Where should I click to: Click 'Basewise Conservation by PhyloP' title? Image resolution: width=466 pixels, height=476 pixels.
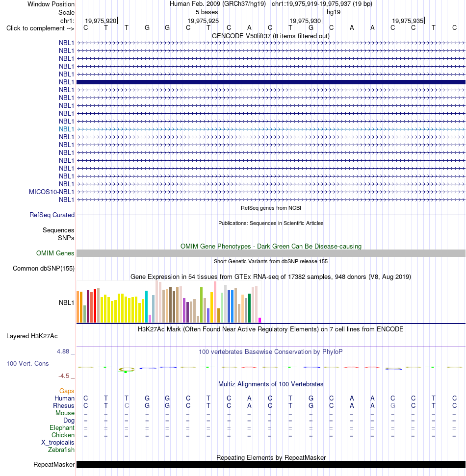pos(271,351)
